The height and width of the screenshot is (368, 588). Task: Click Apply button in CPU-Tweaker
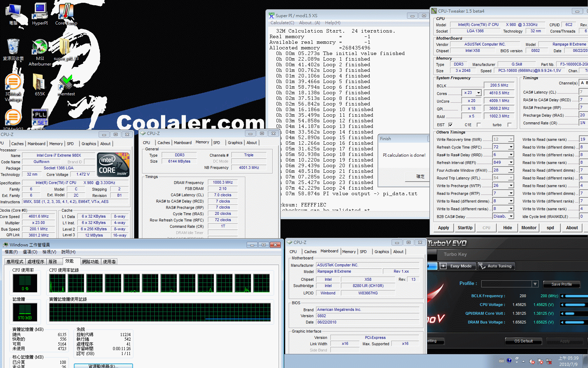tap(443, 228)
